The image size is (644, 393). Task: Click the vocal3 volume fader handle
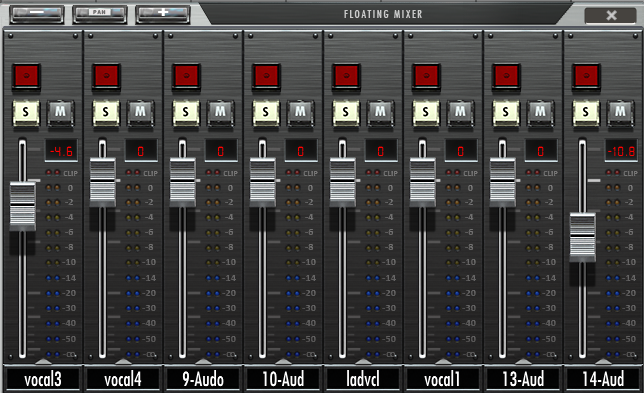(23, 206)
